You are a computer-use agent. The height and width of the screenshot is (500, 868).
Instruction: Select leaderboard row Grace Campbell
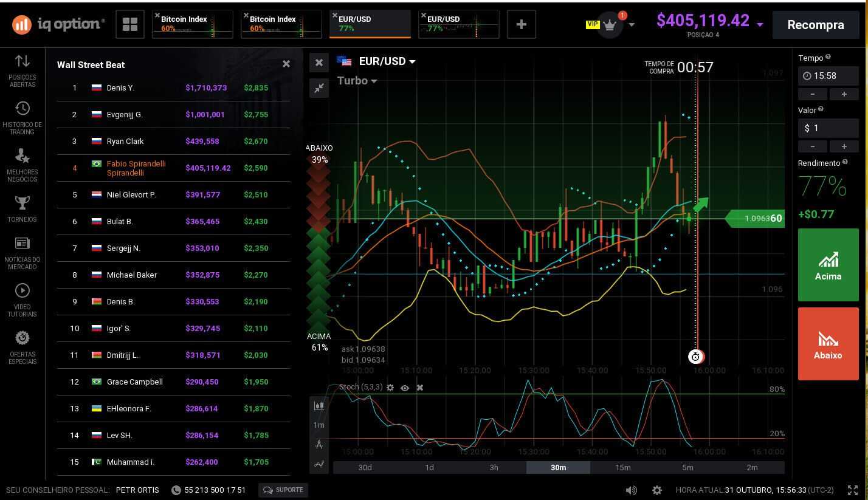pos(173,382)
